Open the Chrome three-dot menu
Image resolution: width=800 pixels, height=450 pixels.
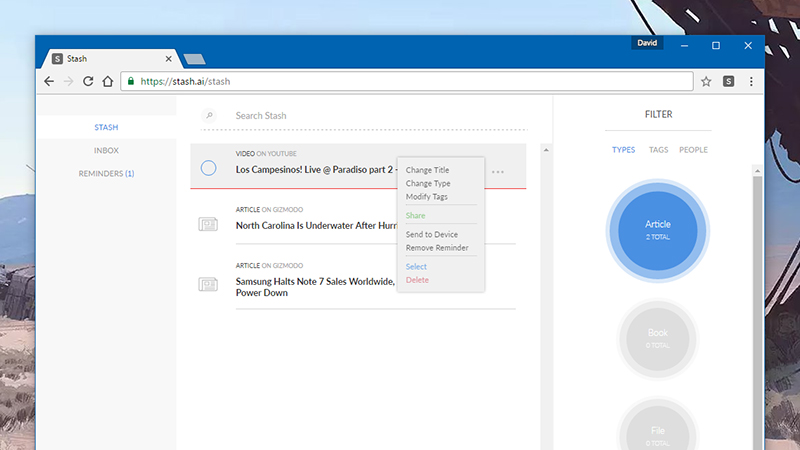751,81
